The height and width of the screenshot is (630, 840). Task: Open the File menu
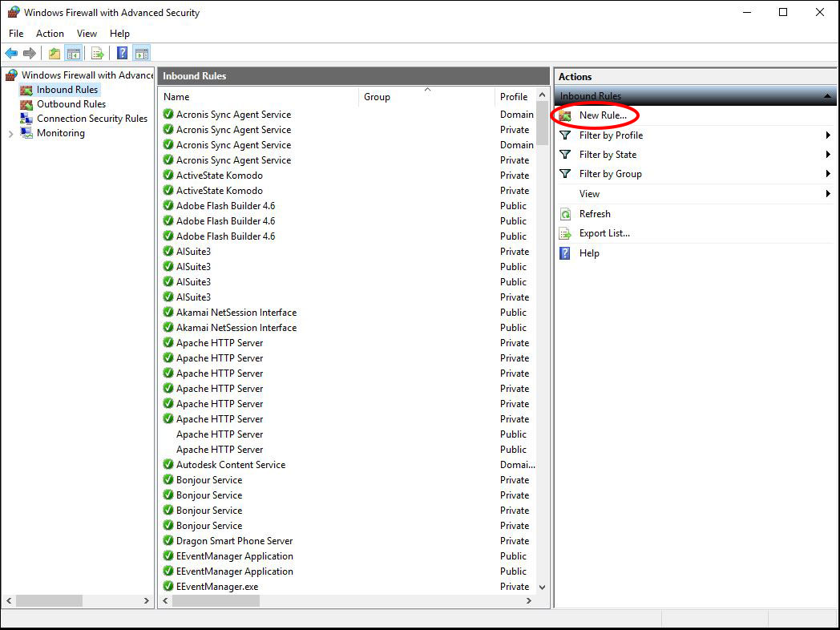pos(16,33)
